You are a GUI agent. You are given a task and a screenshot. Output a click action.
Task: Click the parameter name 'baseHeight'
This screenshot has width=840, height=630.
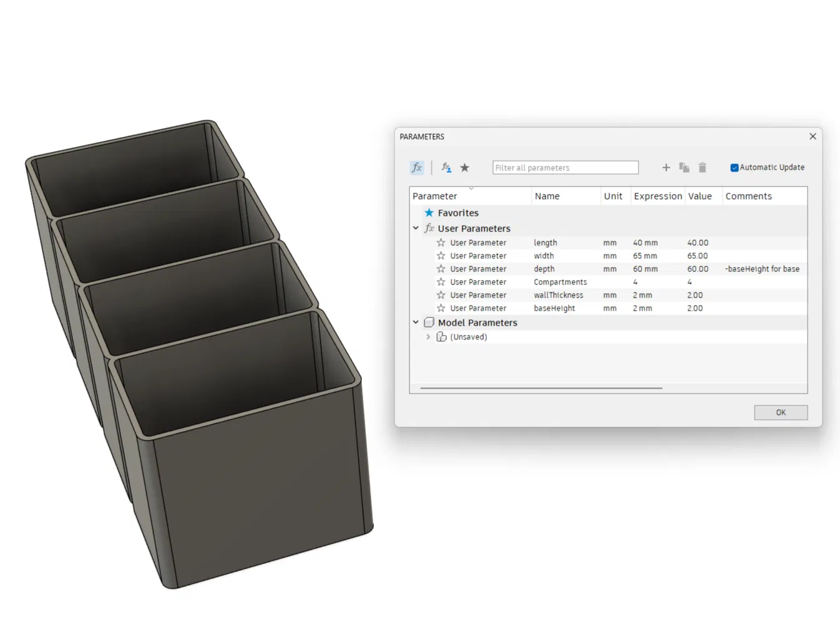point(555,308)
